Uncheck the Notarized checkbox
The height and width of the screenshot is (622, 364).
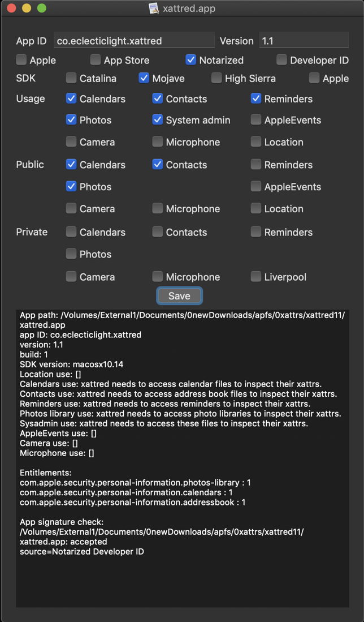pyautogui.click(x=190, y=59)
